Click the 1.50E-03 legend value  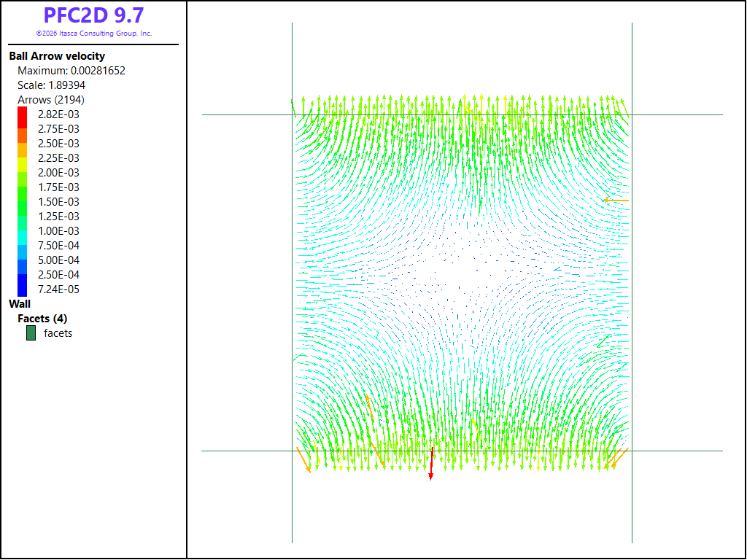point(58,202)
